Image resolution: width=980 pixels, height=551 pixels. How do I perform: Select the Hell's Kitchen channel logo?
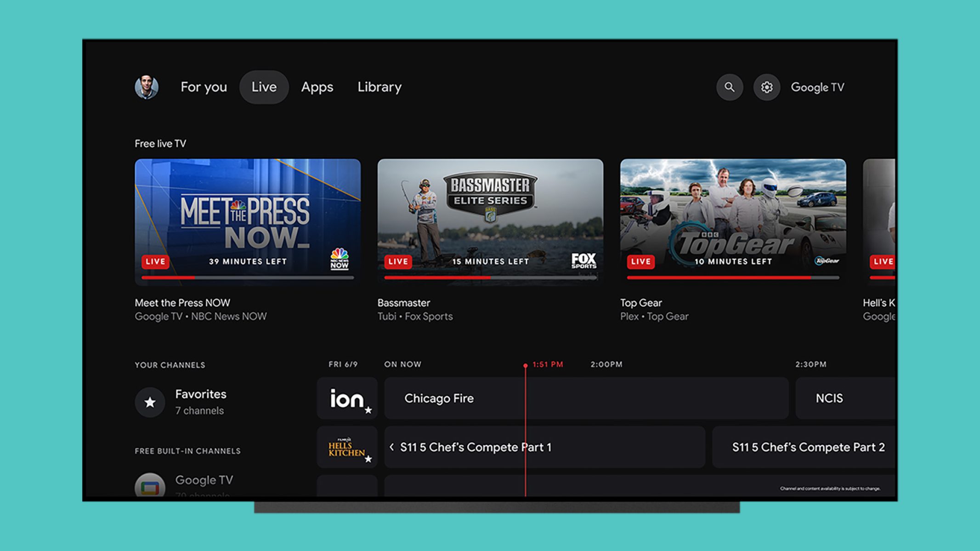point(347,447)
